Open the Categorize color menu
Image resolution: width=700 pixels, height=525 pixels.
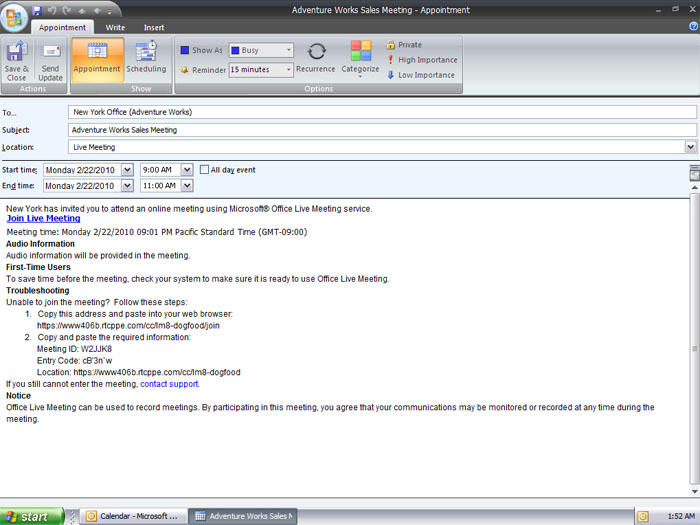tap(360, 59)
